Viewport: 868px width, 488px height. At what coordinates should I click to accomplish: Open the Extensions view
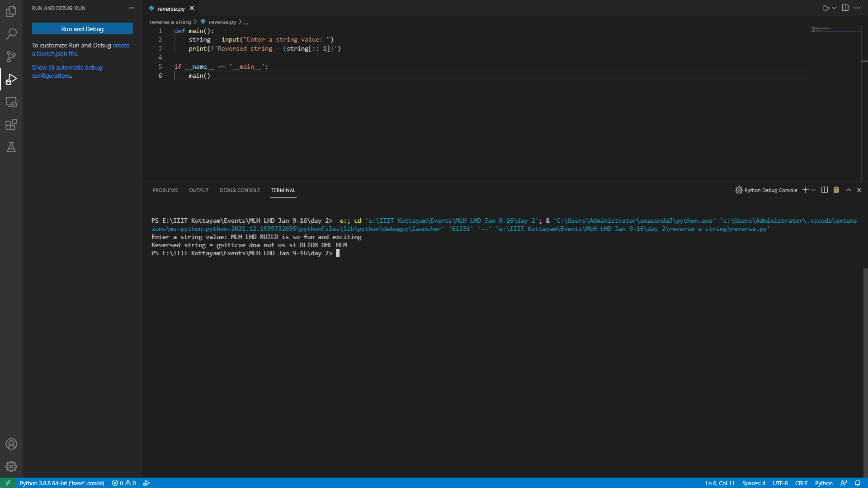pyautogui.click(x=11, y=125)
